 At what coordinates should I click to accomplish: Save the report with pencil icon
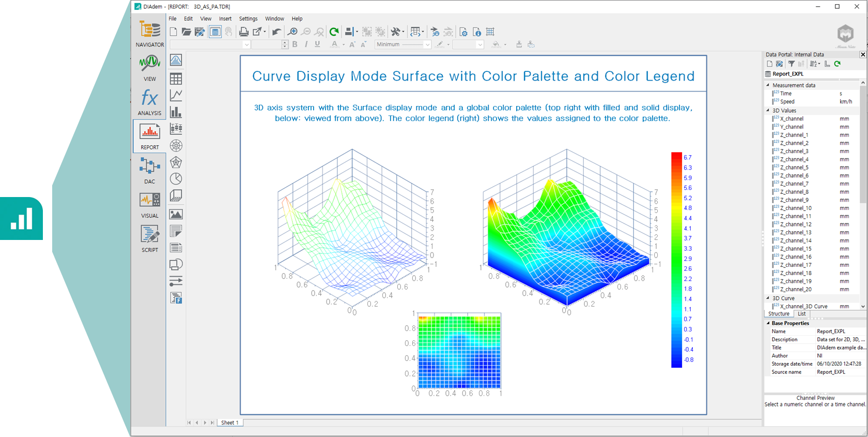[199, 32]
